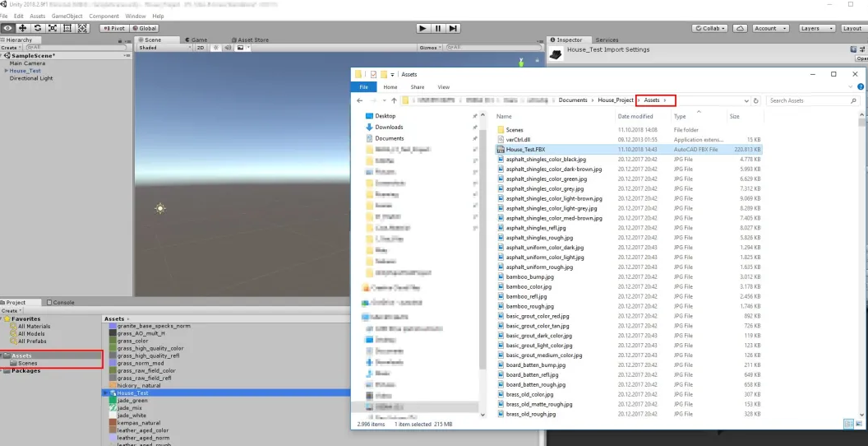
Task: Toggle scene effects image icon
Action: [x=240, y=48]
